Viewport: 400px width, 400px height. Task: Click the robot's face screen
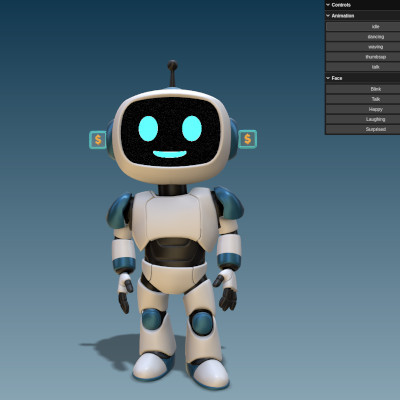pyautogui.click(x=170, y=131)
